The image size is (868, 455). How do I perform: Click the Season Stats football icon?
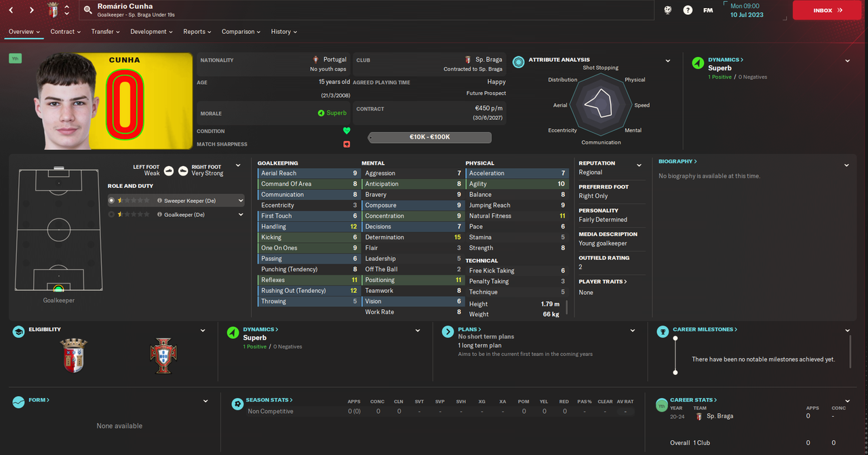(x=237, y=403)
